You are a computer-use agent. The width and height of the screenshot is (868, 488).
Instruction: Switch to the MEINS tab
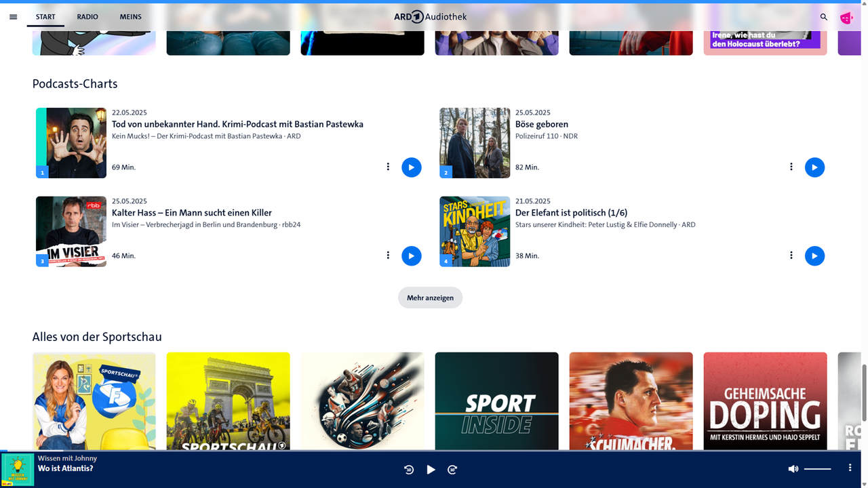pos(131,17)
